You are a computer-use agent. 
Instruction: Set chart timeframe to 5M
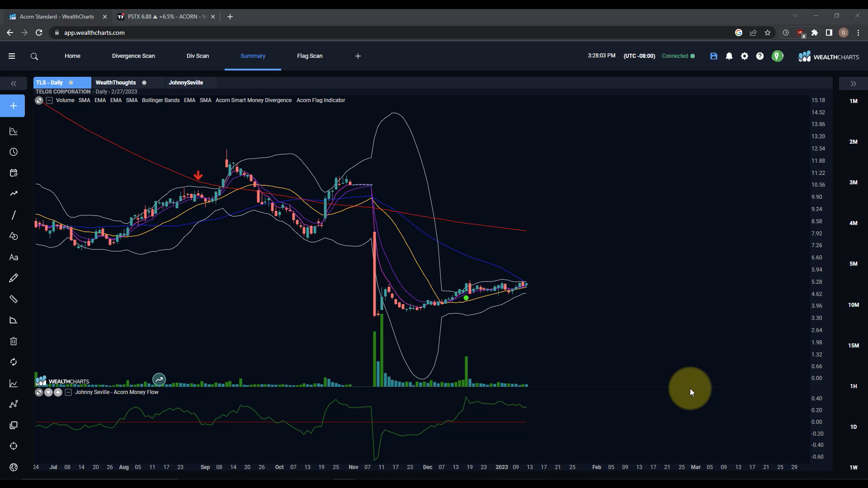(x=854, y=264)
